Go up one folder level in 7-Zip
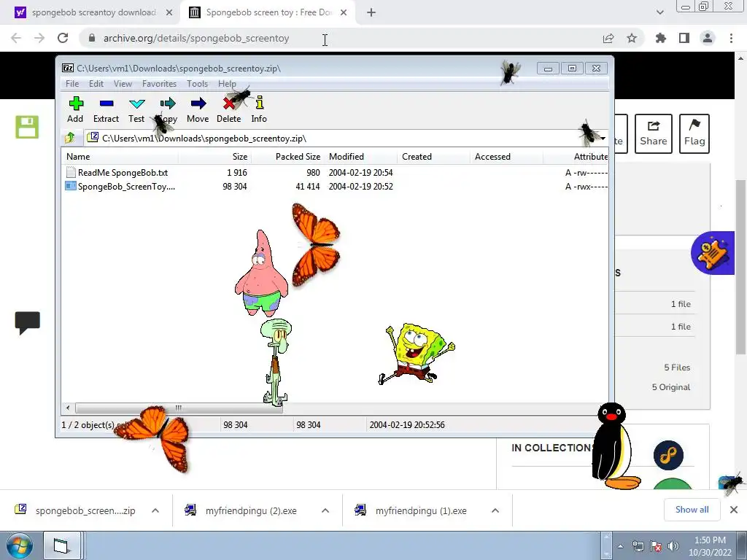This screenshot has width=747, height=560. (x=70, y=138)
